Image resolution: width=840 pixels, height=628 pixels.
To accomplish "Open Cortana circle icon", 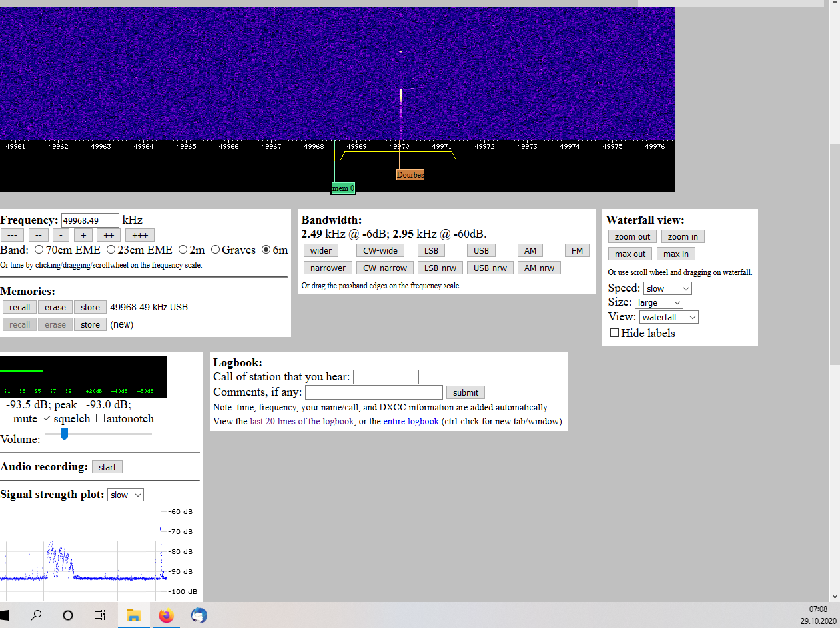I will [67, 615].
